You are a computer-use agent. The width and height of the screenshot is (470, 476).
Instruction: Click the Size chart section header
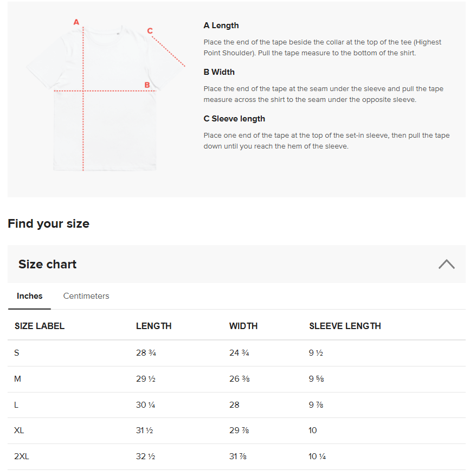48,264
